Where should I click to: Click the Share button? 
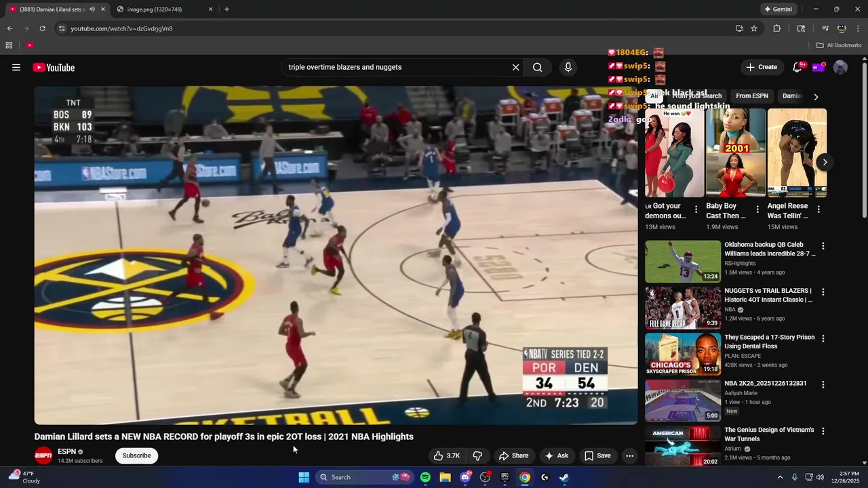[x=513, y=455]
